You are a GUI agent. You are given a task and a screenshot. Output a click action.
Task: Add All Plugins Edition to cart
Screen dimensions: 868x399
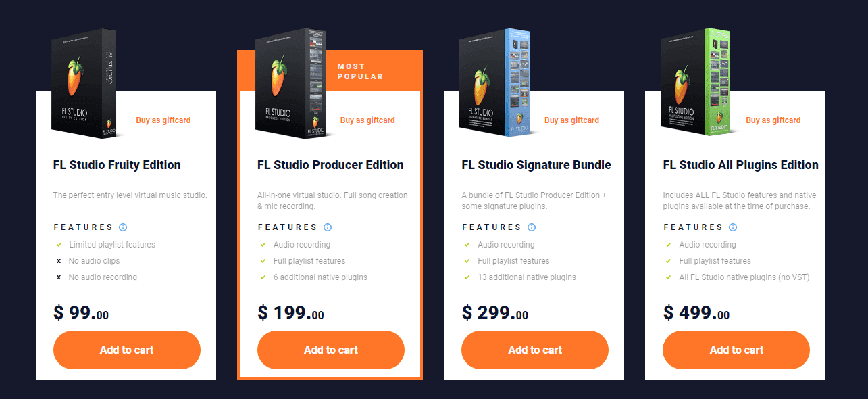click(x=736, y=350)
